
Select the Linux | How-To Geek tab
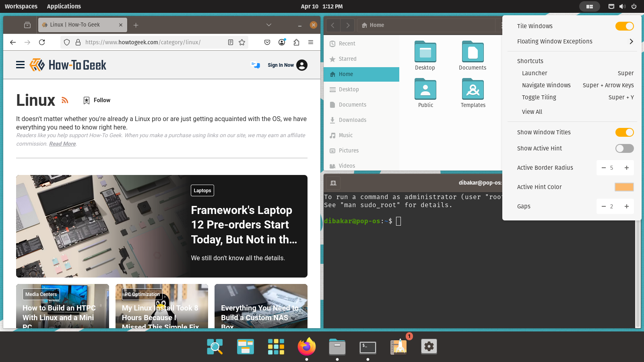83,25
